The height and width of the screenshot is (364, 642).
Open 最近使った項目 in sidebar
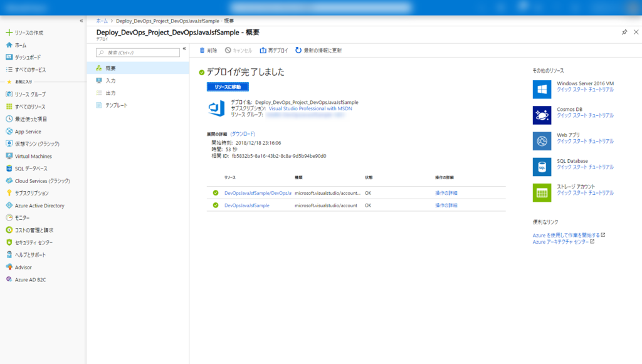tap(26, 119)
